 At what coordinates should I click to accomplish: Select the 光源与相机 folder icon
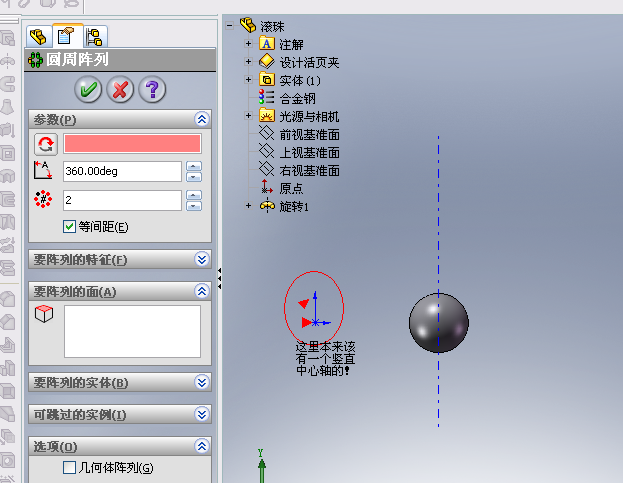267,115
